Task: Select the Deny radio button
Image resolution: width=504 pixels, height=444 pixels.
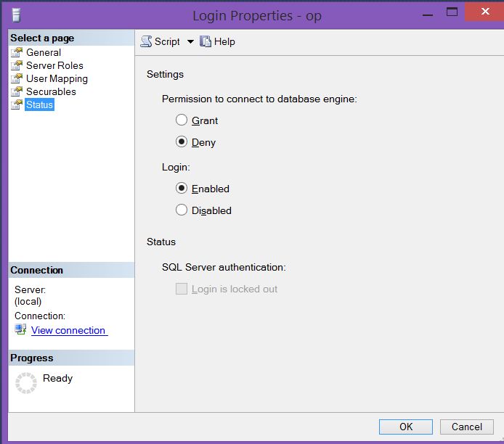Action: [x=182, y=141]
